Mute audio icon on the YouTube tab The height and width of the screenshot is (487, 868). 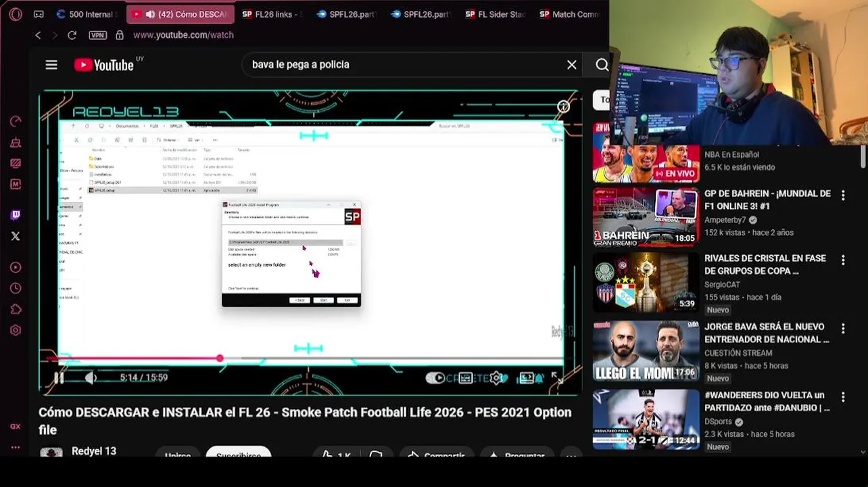pyautogui.click(x=150, y=14)
